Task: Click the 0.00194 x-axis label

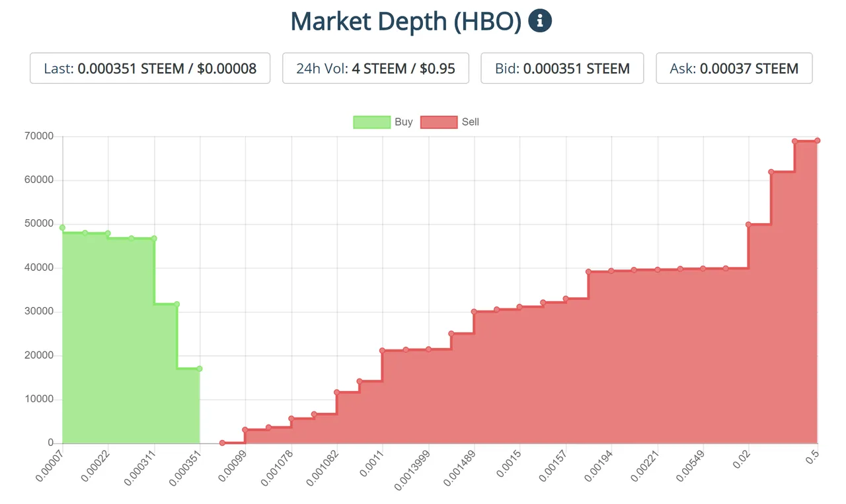Action: [x=597, y=465]
